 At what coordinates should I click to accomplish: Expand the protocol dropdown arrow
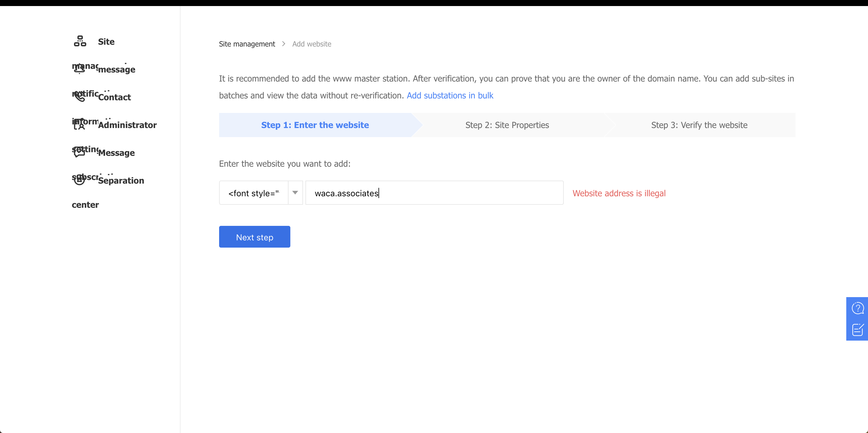click(x=295, y=193)
